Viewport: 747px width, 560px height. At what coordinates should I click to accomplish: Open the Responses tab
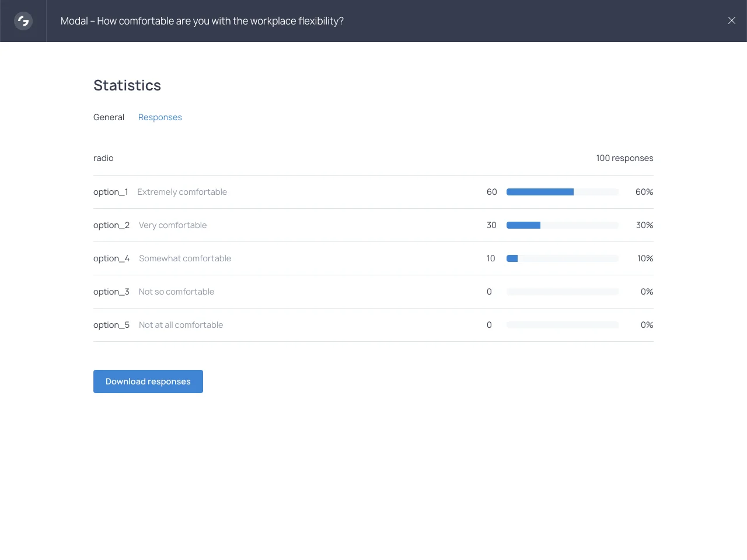[x=160, y=117]
